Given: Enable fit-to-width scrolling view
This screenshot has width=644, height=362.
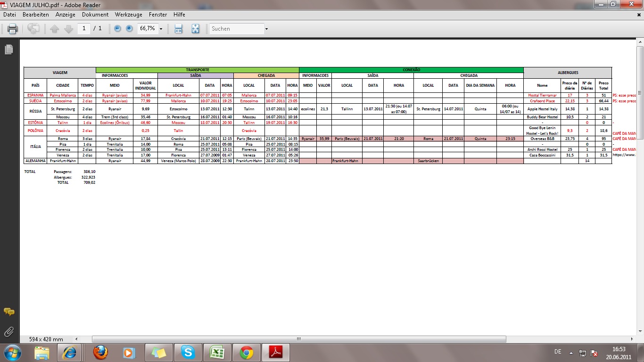Looking at the screenshot, I should tap(179, 29).
